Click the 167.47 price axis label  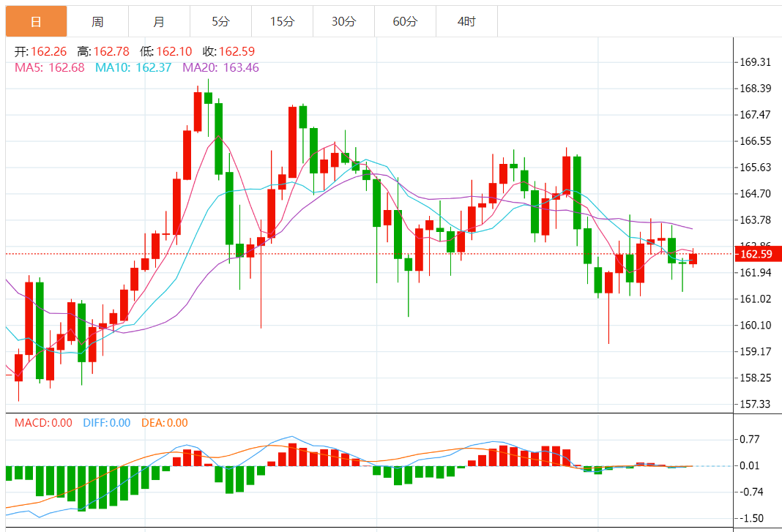point(755,115)
